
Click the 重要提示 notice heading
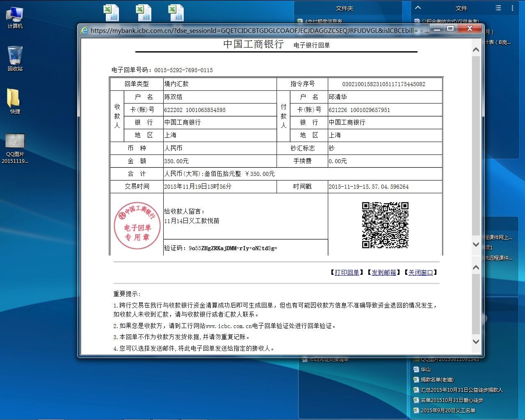point(127,294)
